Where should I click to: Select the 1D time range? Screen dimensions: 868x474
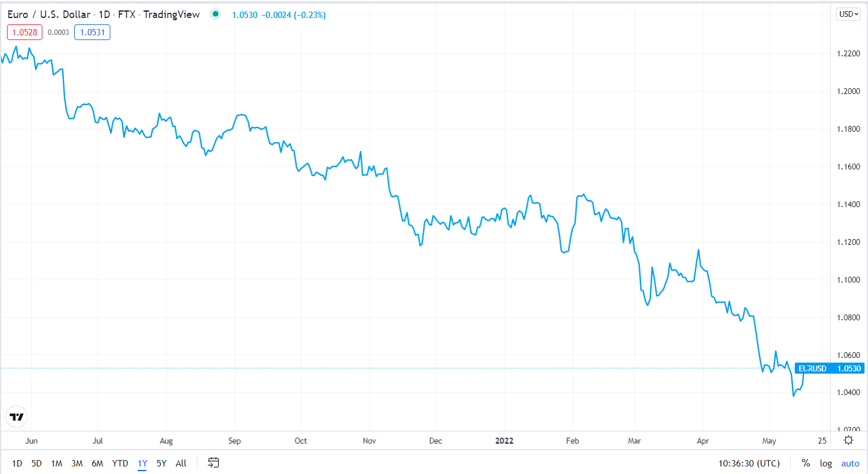(x=17, y=463)
